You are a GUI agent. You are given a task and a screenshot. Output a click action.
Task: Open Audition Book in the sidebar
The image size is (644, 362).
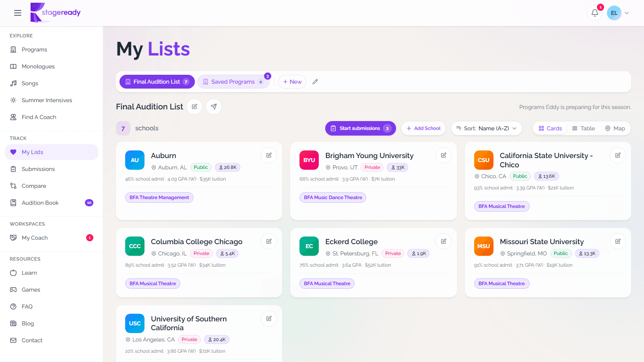[x=52, y=203]
